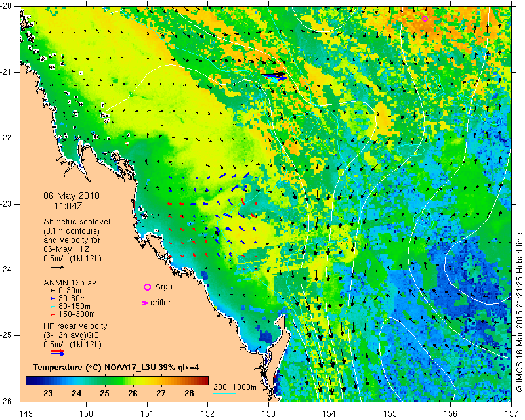Click the latitude axis label '-26'
Image resolution: width=525 pixels, height=420 pixels.
[7, 401]
